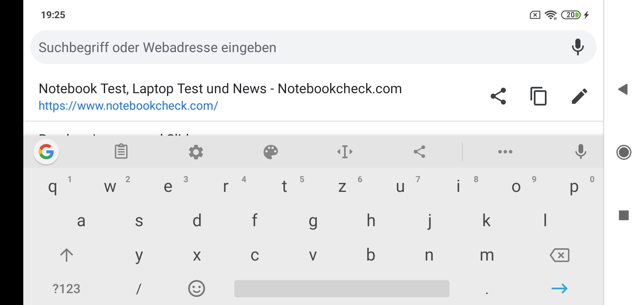Tap the keyboard share icon
The image size is (644, 305).
pyautogui.click(x=419, y=152)
